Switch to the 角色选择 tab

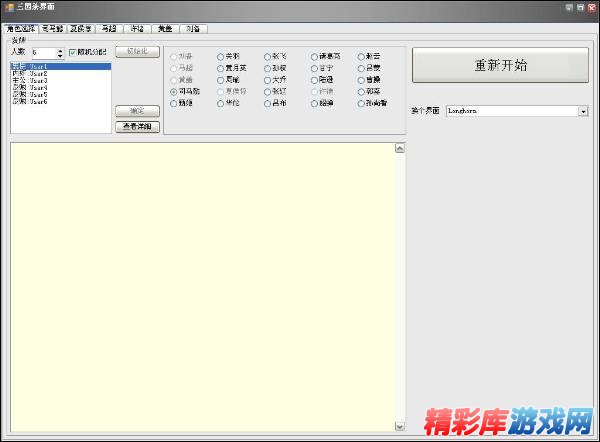coord(20,29)
